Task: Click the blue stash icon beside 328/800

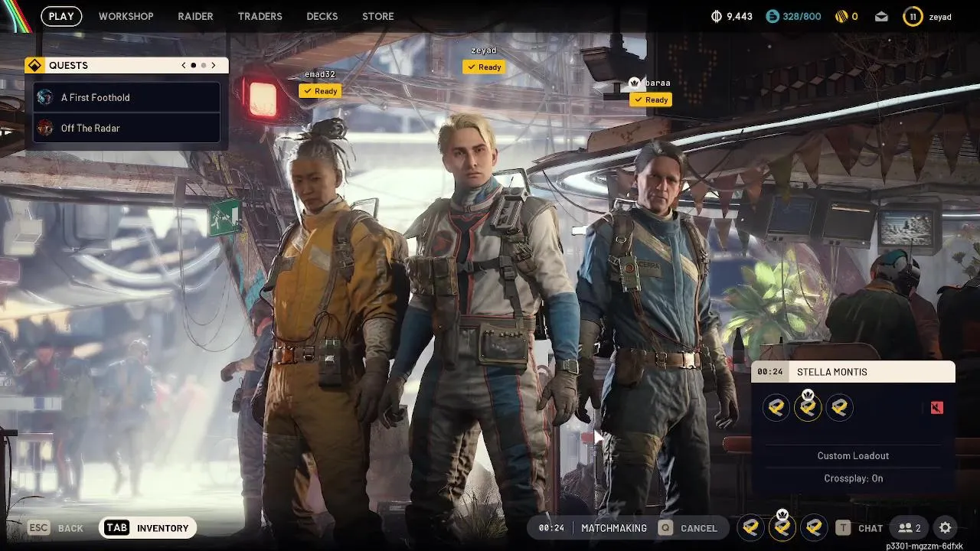Action: pyautogui.click(x=772, y=16)
